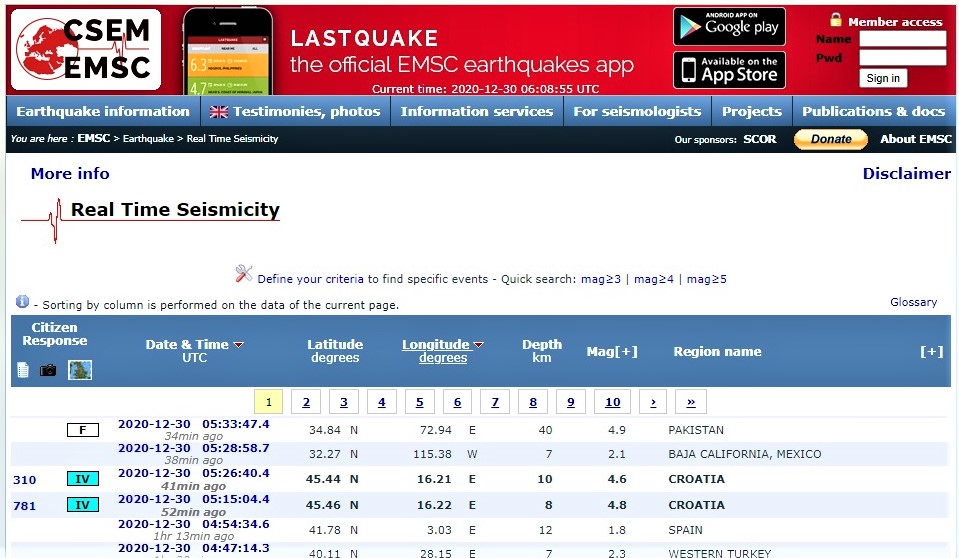
Task: Click the testimonies document icon under Citizen Response
Action: [x=23, y=370]
